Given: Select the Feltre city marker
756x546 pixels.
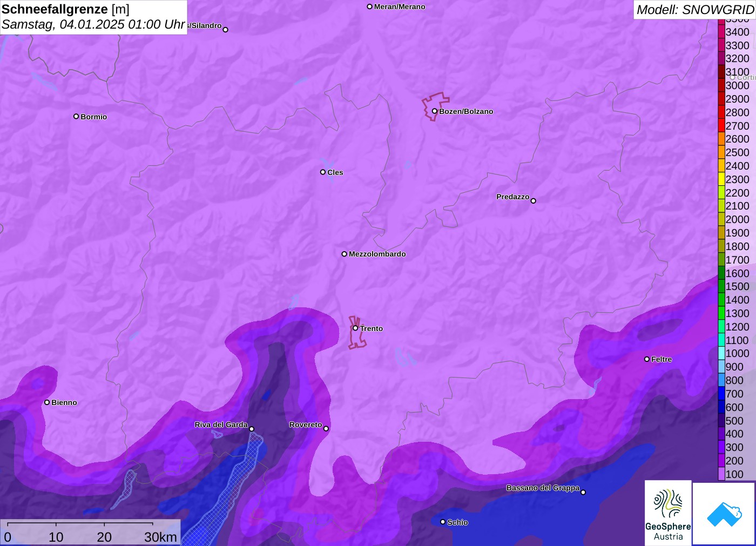Looking at the screenshot, I should tap(647, 359).
